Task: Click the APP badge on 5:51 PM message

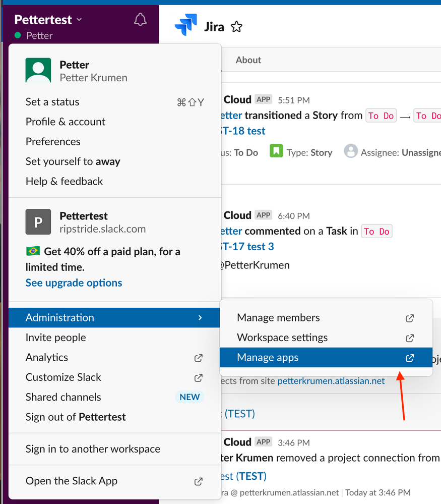Action: coord(264,99)
